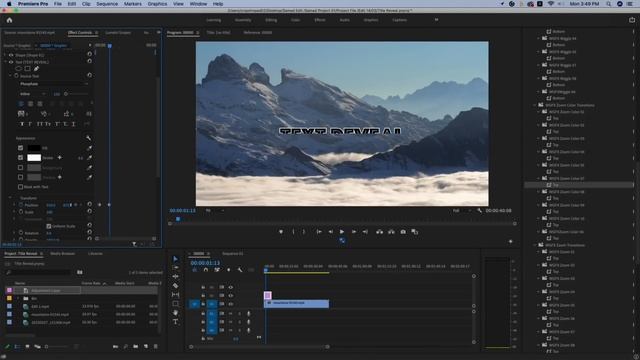Open program monitor settings wrench
This screenshot has height=360, width=640.
coord(480,211)
